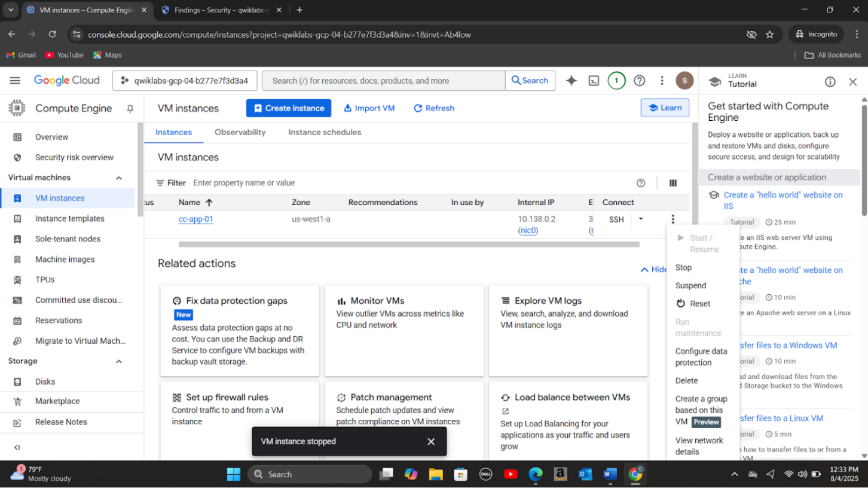The height and width of the screenshot is (488, 868).
Task: Switch to the Observability tab
Action: point(240,132)
